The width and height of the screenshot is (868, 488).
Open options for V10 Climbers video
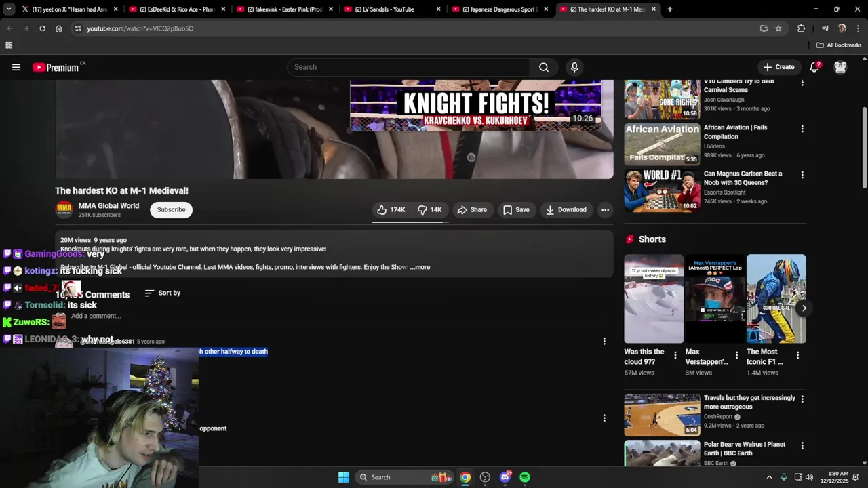tap(802, 83)
